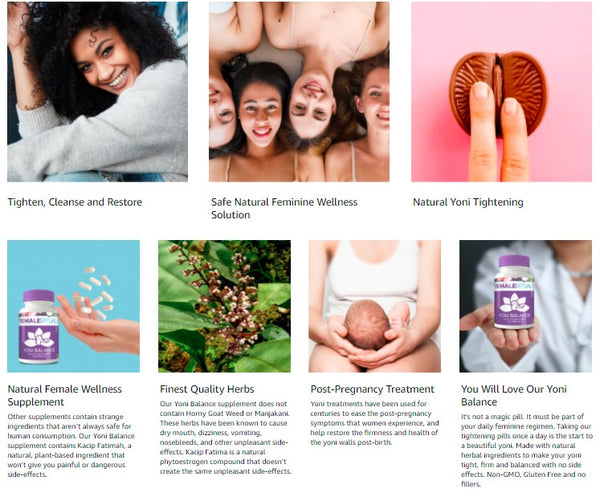Screen dimensions: 600x501
Task: Click 'Natural Female Wellness Supplement' heading
Action: coord(65,395)
